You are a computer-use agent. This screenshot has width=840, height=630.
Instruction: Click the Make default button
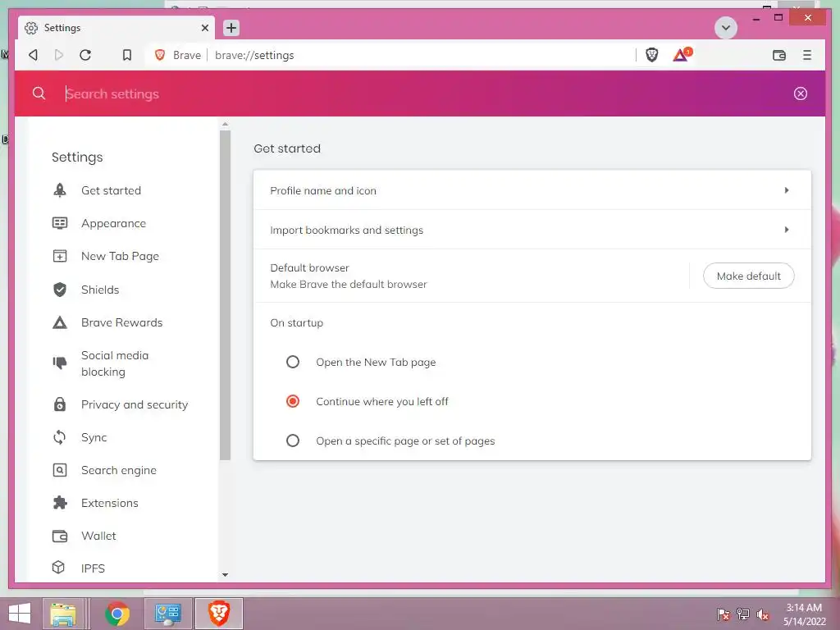tap(748, 276)
